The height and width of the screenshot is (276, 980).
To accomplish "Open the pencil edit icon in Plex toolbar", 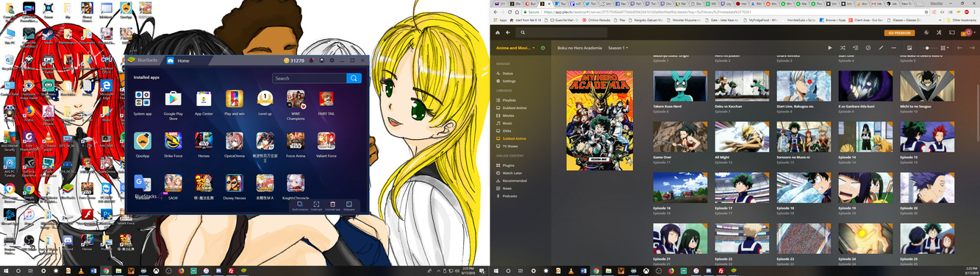I will coord(881,48).
